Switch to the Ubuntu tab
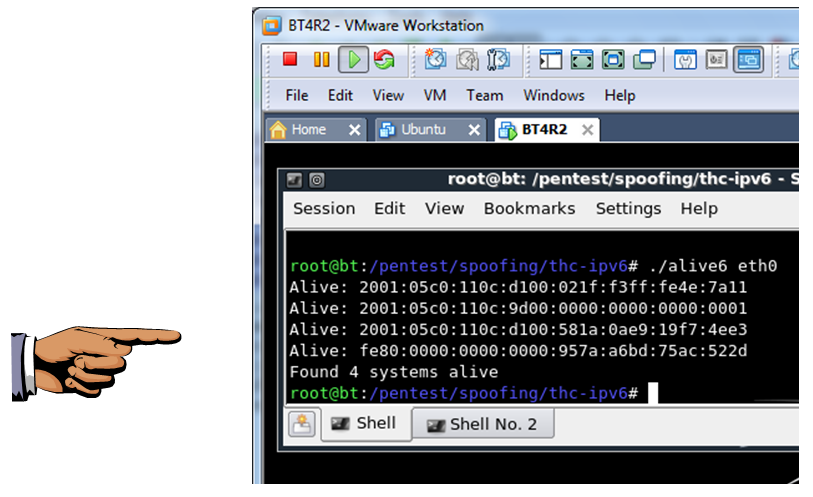The height and width of the screenshot is (497, 813). [423, 130]
